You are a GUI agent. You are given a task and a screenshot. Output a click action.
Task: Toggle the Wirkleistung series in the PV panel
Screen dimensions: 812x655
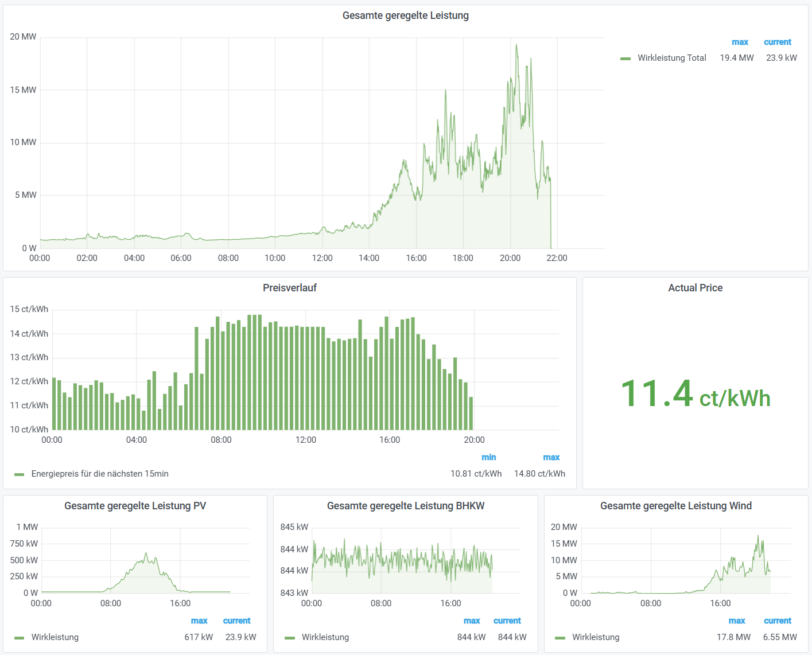pos(56,637)
